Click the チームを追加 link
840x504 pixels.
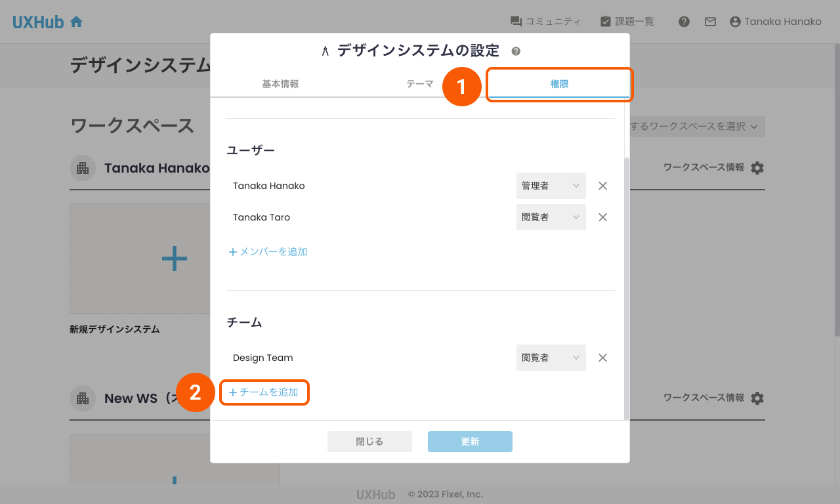[264, 392]
